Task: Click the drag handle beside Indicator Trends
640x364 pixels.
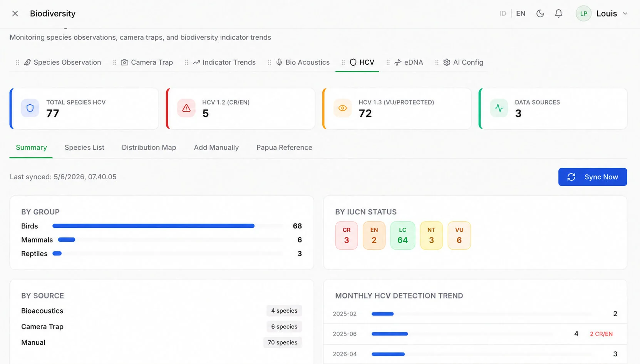Action: [186, 62]
